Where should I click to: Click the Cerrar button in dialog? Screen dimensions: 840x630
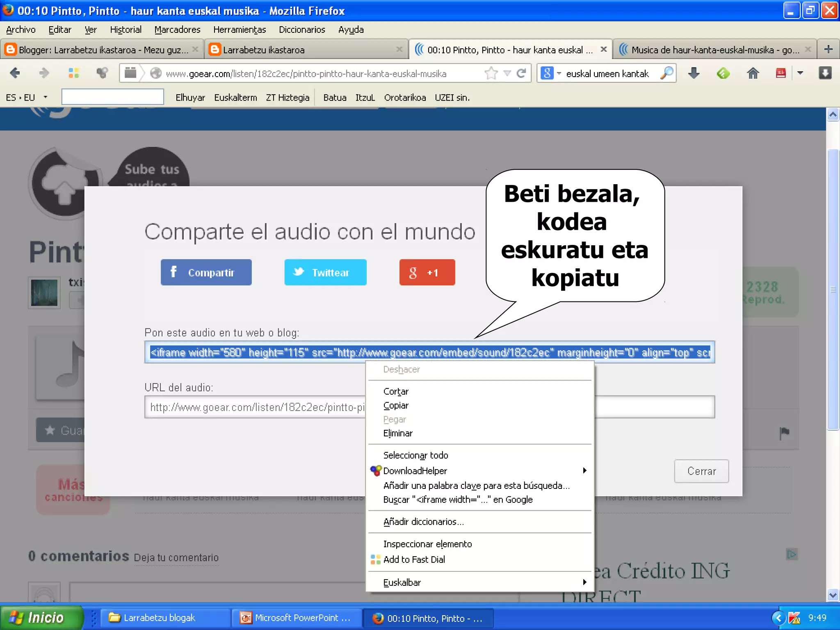pos(701,471)
